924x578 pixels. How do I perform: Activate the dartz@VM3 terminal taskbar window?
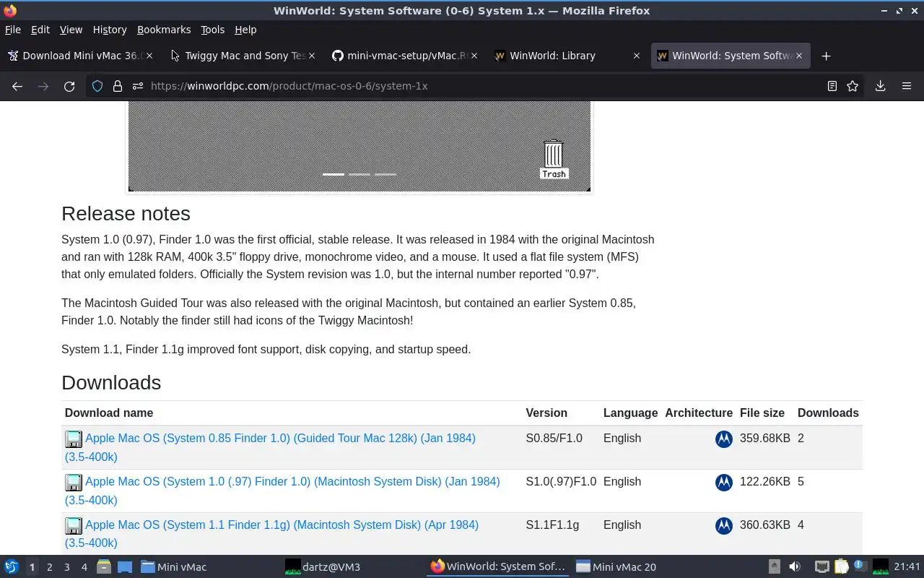(352, 567)
